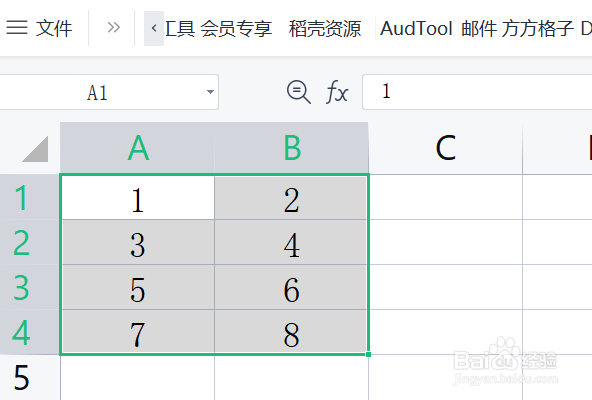Click the zoom magnifier icon beside fx
592x400 pixels.
pyautogui.click(x=299, y=92)
